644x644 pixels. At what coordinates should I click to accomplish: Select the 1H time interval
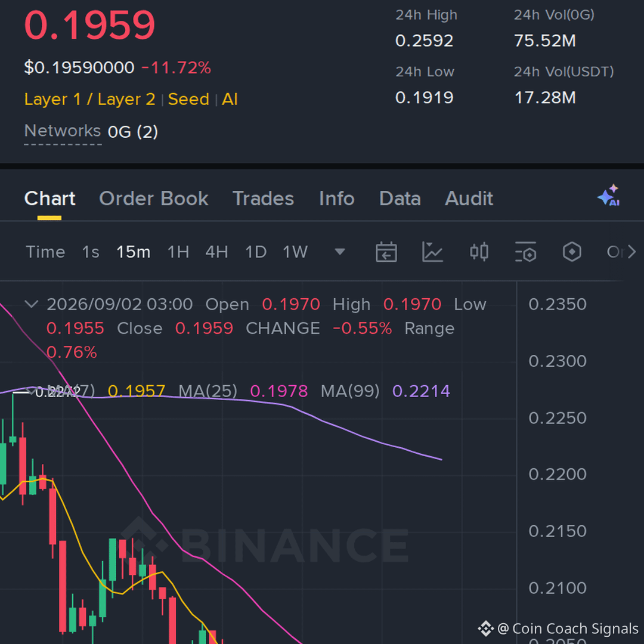(178, 252)
